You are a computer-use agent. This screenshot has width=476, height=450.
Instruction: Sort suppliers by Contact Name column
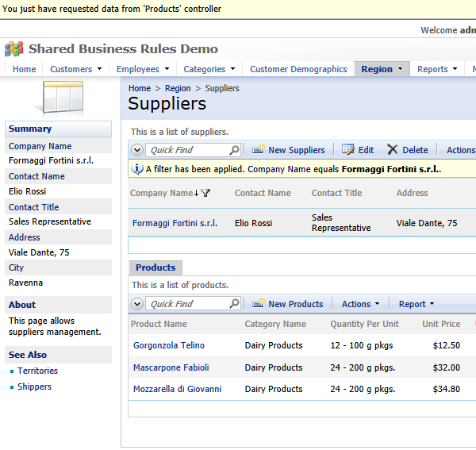pyautogui.click(x=263, y=193)
